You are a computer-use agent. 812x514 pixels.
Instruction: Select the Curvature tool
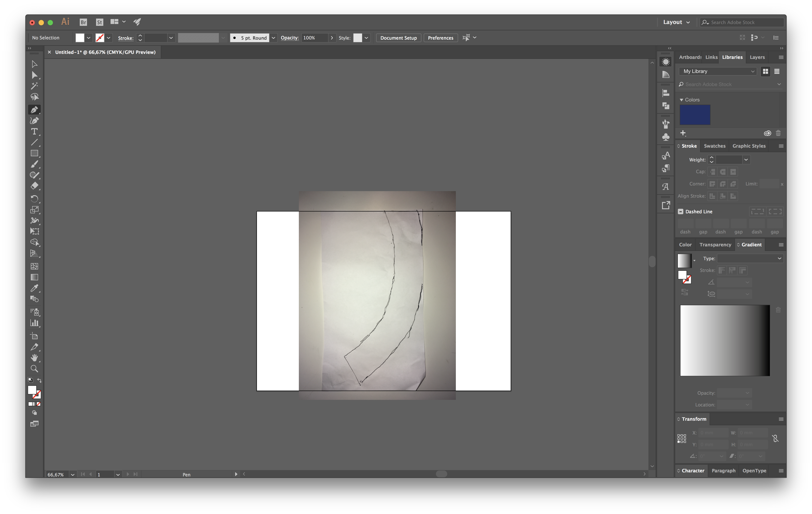click(x=34, y=120)
